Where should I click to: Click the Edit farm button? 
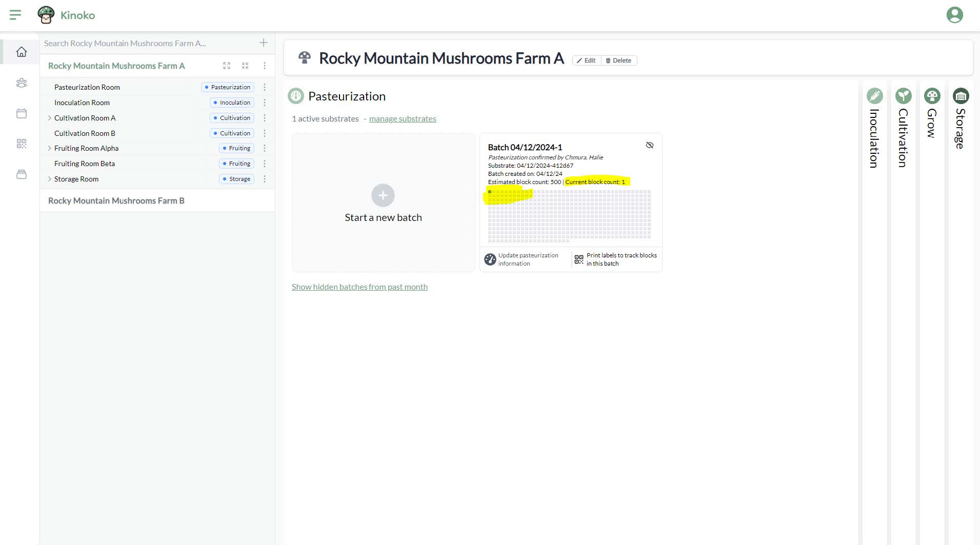click(586, 60)
